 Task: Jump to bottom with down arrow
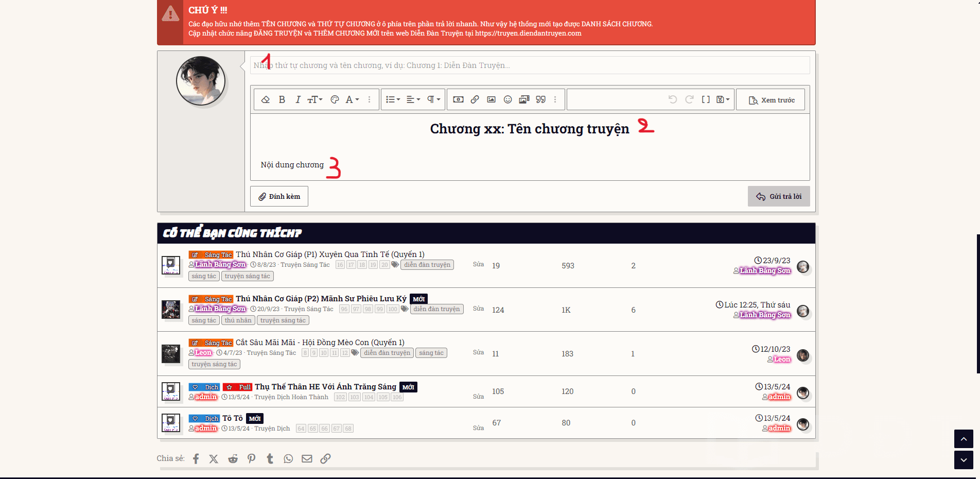pyautogui.click(x=964, y=460)
